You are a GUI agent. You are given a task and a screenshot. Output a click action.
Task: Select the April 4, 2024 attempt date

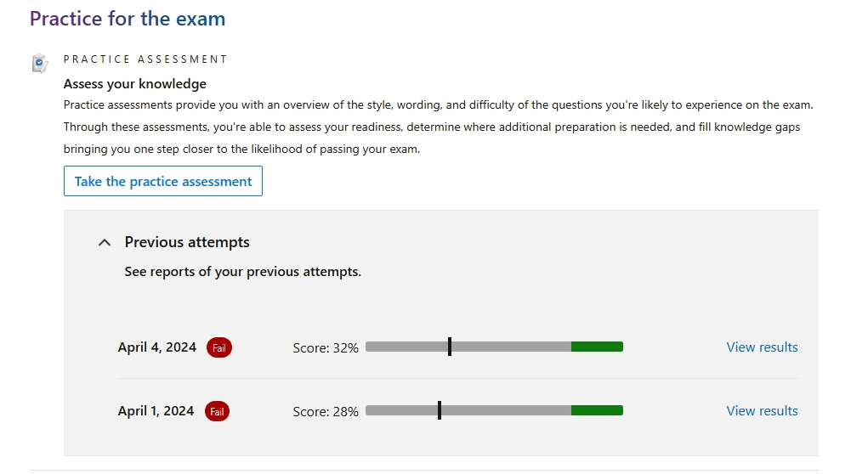tap(157, 347)
